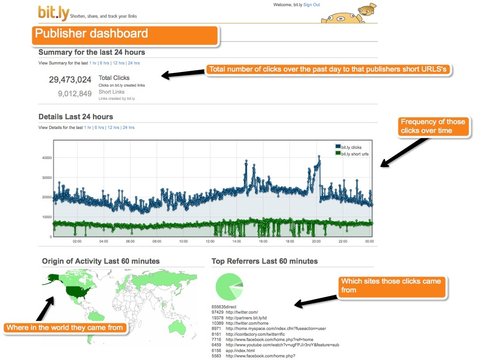Click the clicks peak near 20:00 on chart
Viewport: 500px width, 364px height.
319,157
